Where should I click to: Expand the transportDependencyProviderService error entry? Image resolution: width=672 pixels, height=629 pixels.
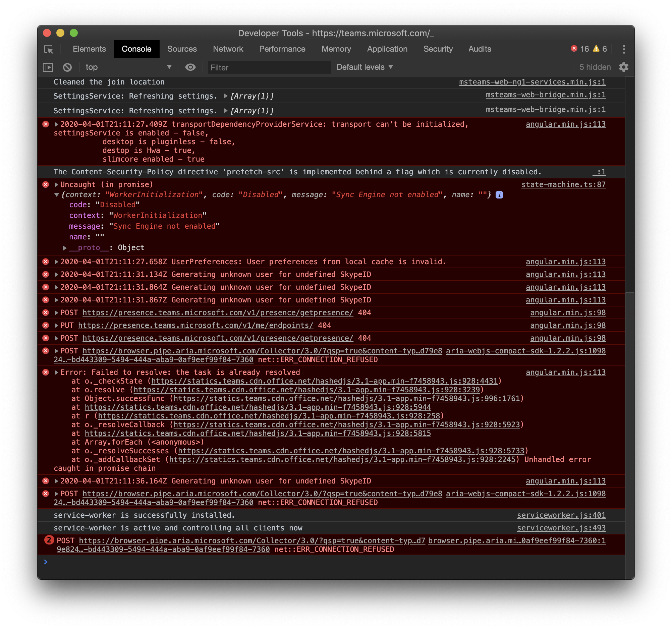(x=56, y=124)
